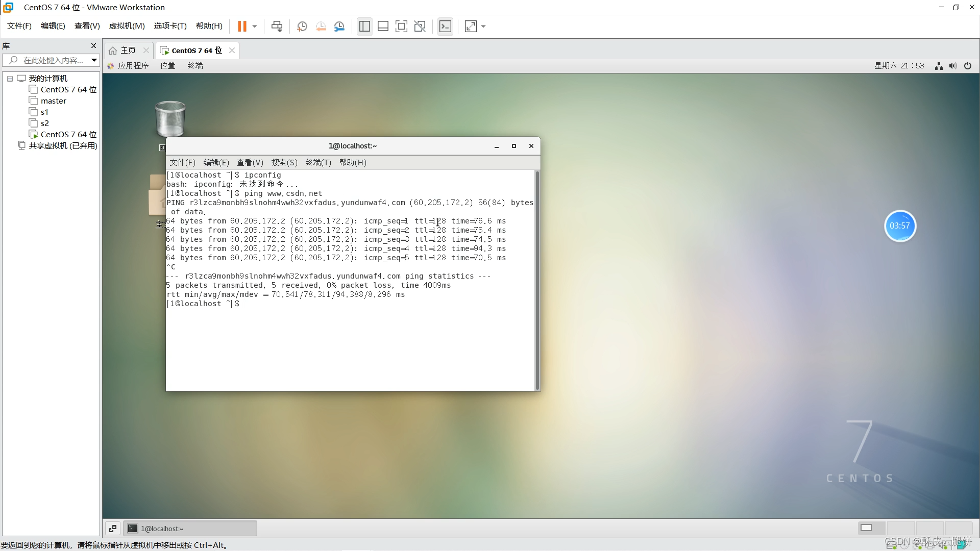Revert the virtual machine to its snapshot
The width and height of the screenshot is (980, 551).
pos(321,26)
